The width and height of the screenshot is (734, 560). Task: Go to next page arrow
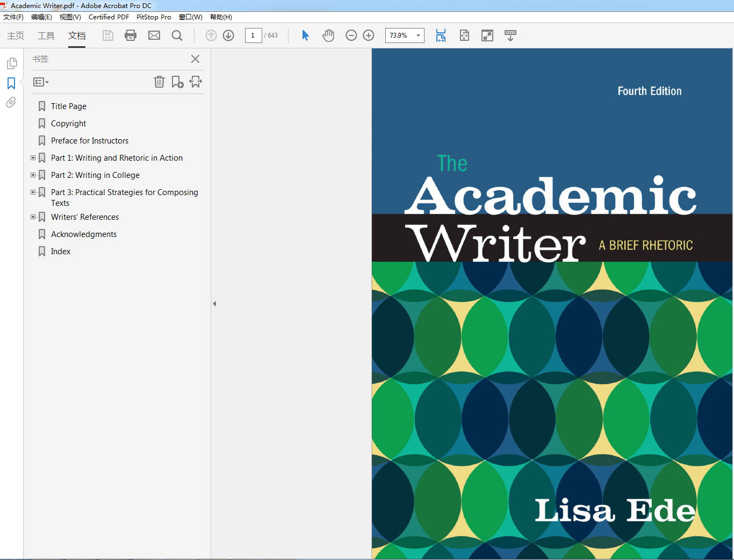pos(228,35)
